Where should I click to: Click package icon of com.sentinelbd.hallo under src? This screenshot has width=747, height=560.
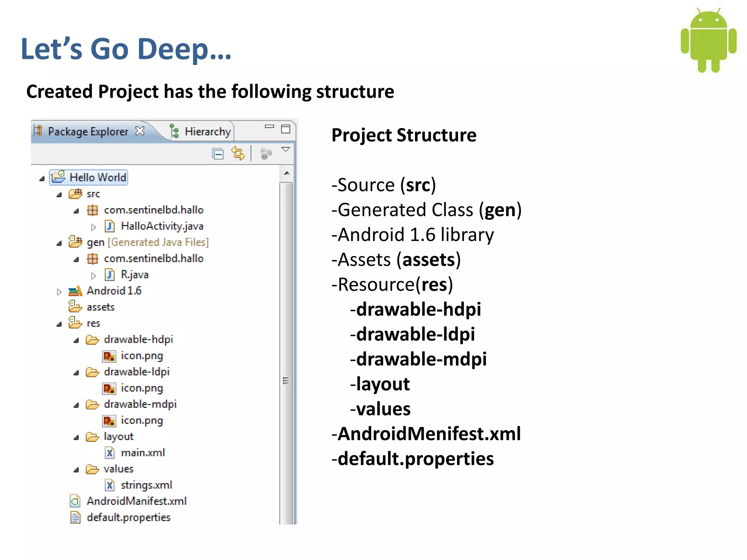92,210
